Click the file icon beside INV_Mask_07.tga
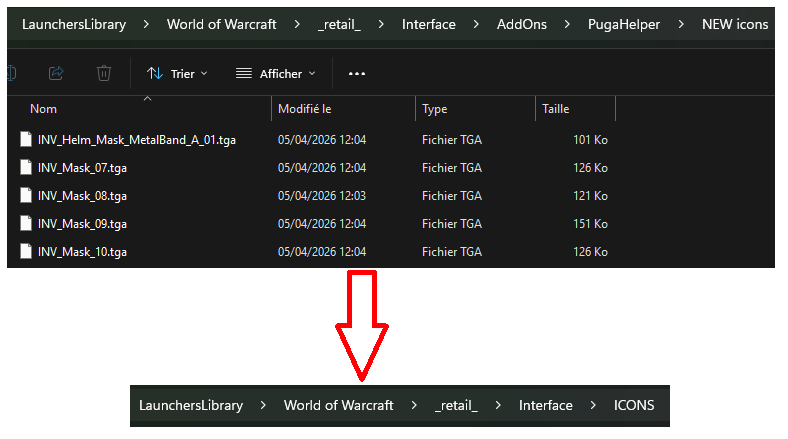This screenshot has height=439, width=788. point(26,167)
